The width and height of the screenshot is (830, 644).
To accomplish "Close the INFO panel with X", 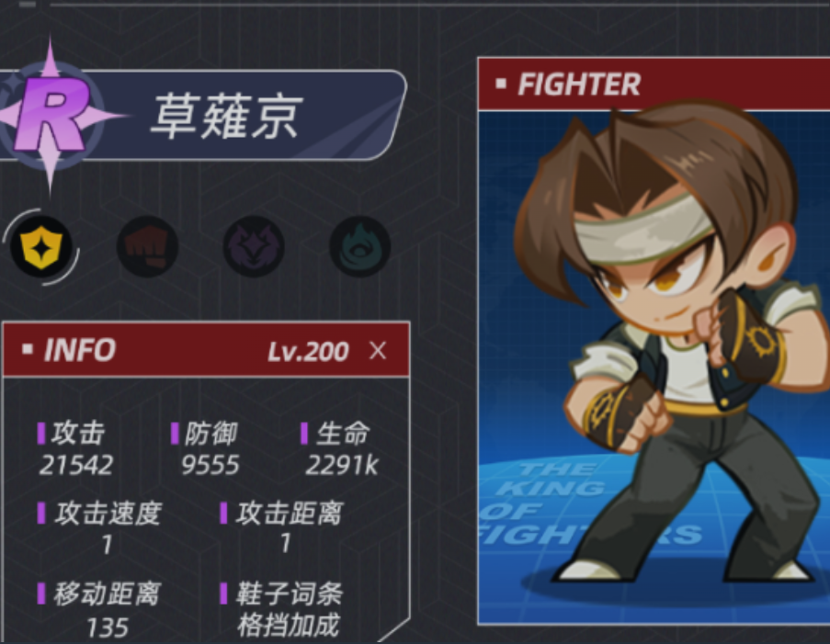I will pos(378,350).
